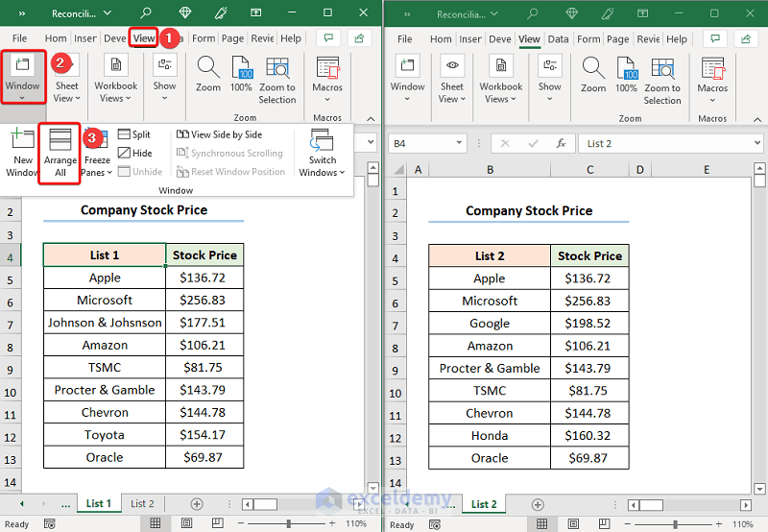Open search in left window title bar
Image resolution: width=768 pixels, height=532 pixels.
pyautogui.click(x=146, y=12)
